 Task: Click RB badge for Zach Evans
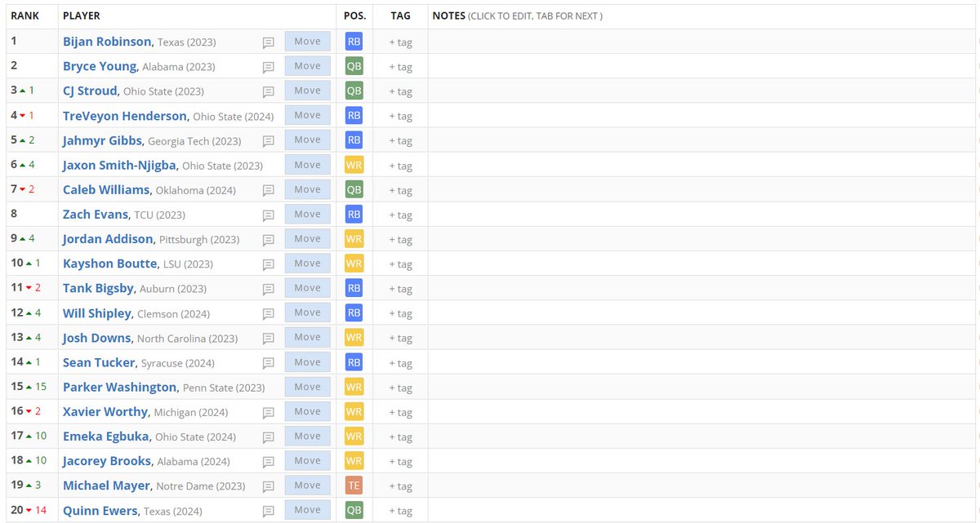pyautogui.click(x=354, y=215)
